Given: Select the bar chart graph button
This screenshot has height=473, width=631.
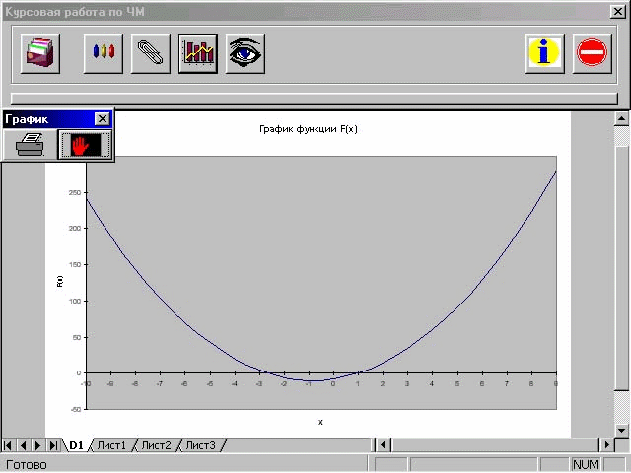Looking at the screenshot, I should coord(198,54).
